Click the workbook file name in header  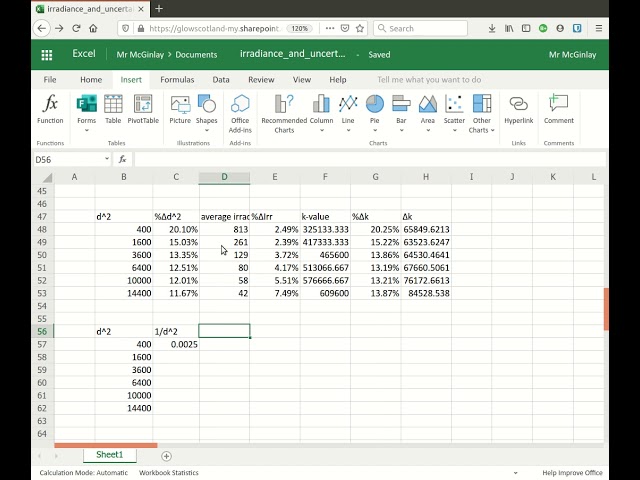pos(293,54)
